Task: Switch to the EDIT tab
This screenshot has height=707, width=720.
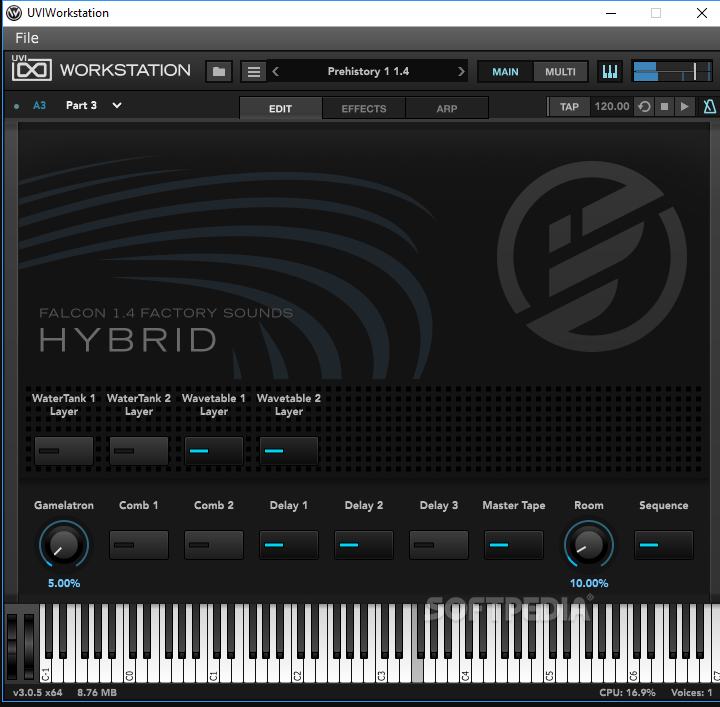Action: pos(281,108)
